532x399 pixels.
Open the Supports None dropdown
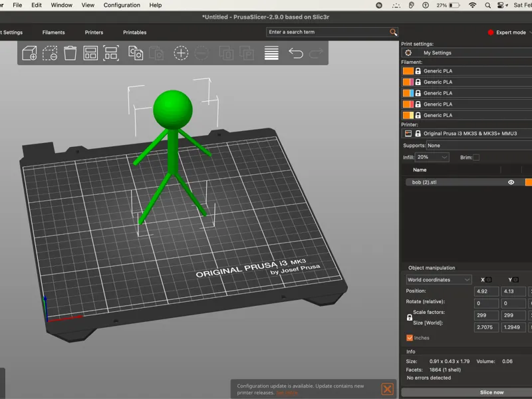tap(479, 146)
